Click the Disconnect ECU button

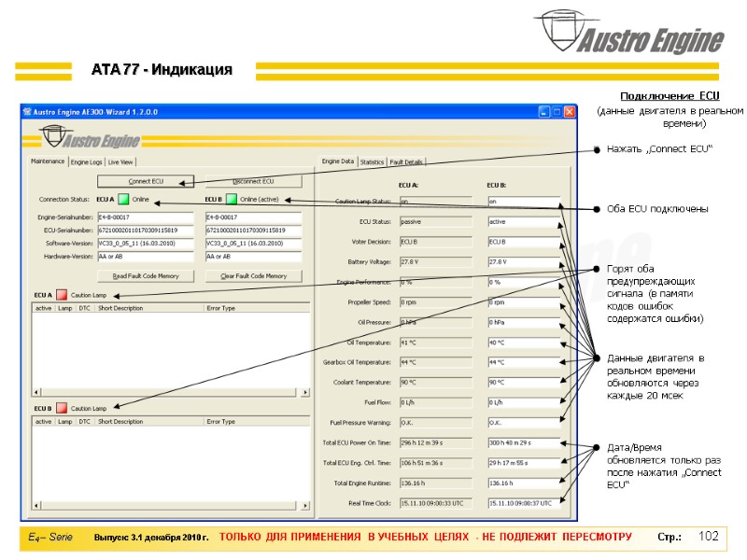pos(253,181)
